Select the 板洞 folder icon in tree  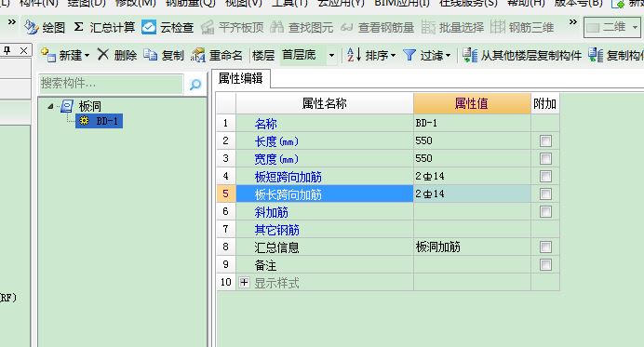pos(67,106)
